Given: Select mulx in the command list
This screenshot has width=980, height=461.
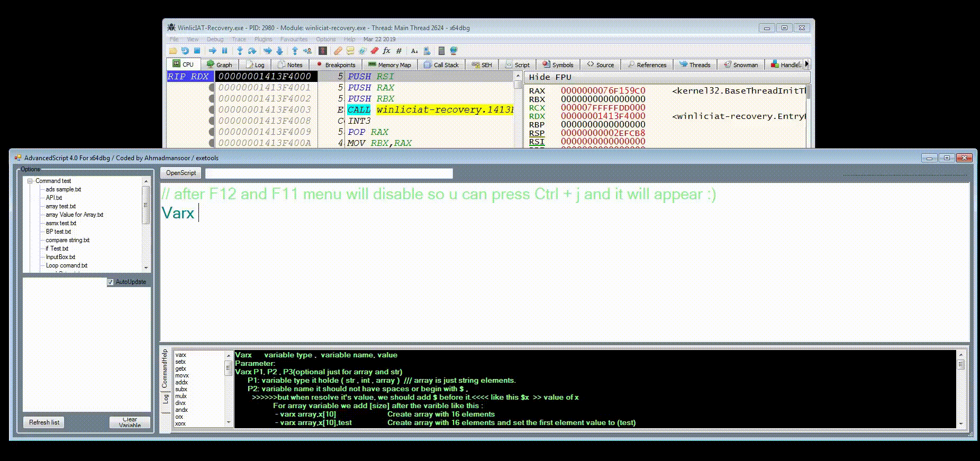Looking at the screenshot, I should (181, 396).
